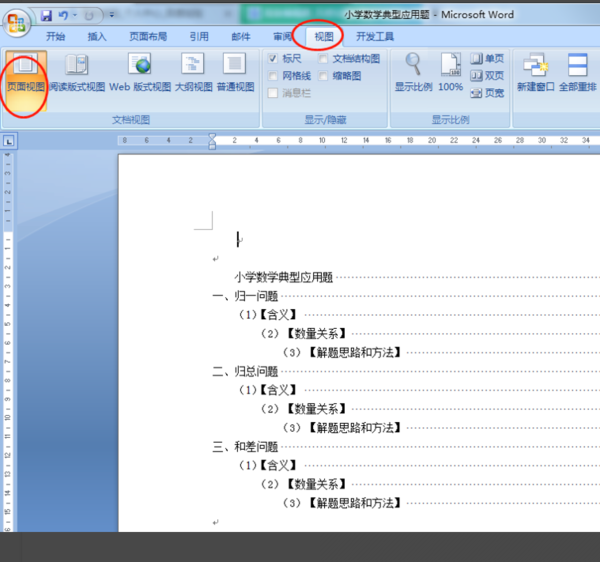Viewport: 600px width, 562px height.
Task: Click TOC entry 一、归一问题
Action: point(245,296)
